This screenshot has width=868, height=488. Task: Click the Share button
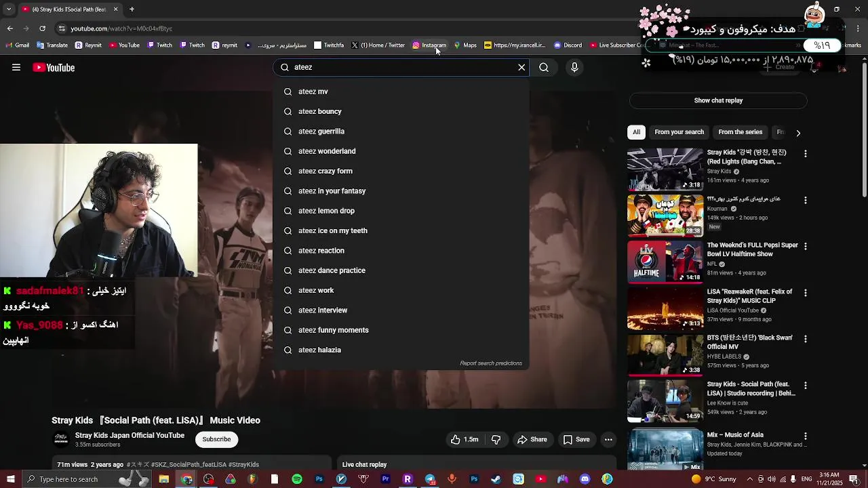(532, 439)
